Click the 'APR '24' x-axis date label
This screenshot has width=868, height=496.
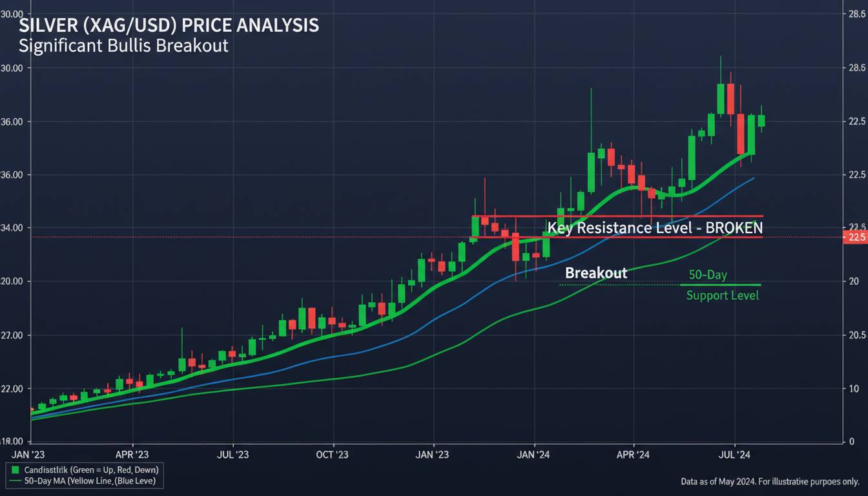tap(634, 455)
